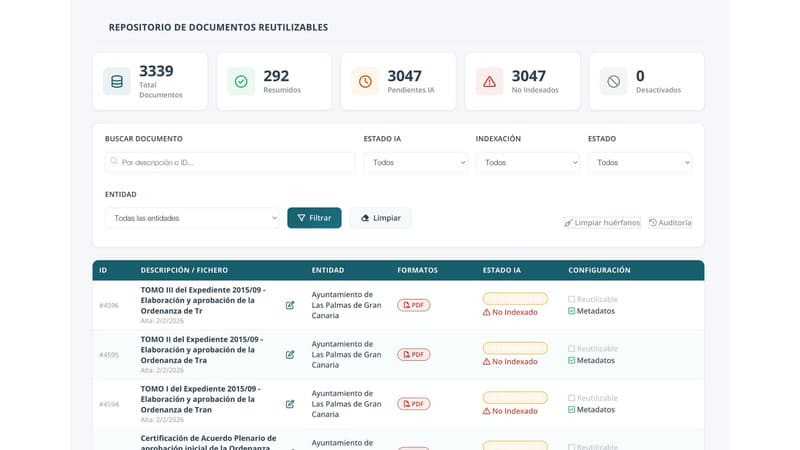Viewport: 800px width, 450px height.
Task: Enable Reutilizable for document #4596
Action: coord(571,299)
